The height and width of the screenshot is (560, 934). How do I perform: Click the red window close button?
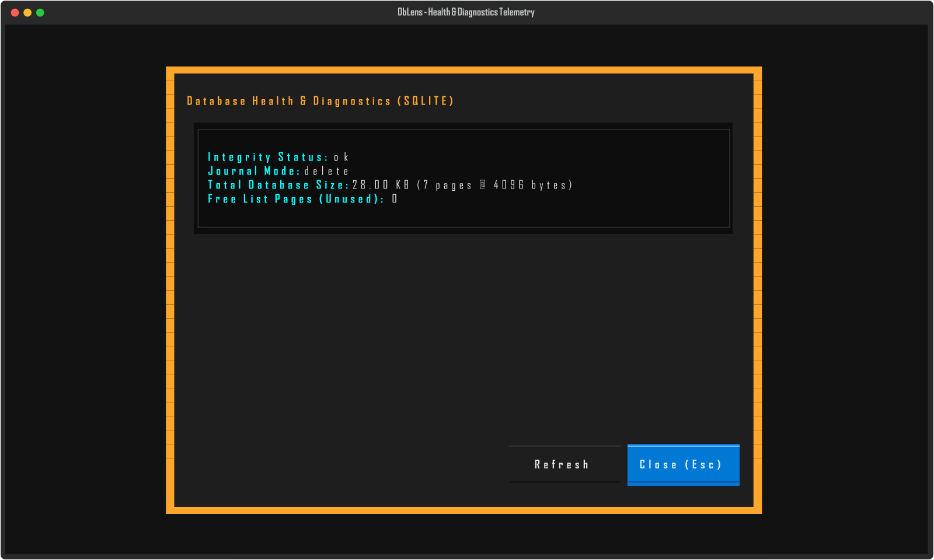coord(15,12)
